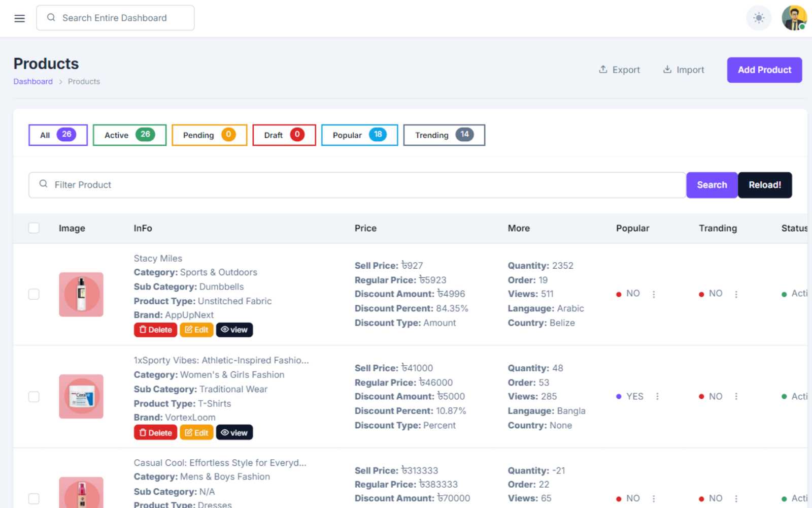Image resolution: width=812 pixels, height=508 pixels.
Task: Open the user profile avatar
Action: click(x=794, y=18)
